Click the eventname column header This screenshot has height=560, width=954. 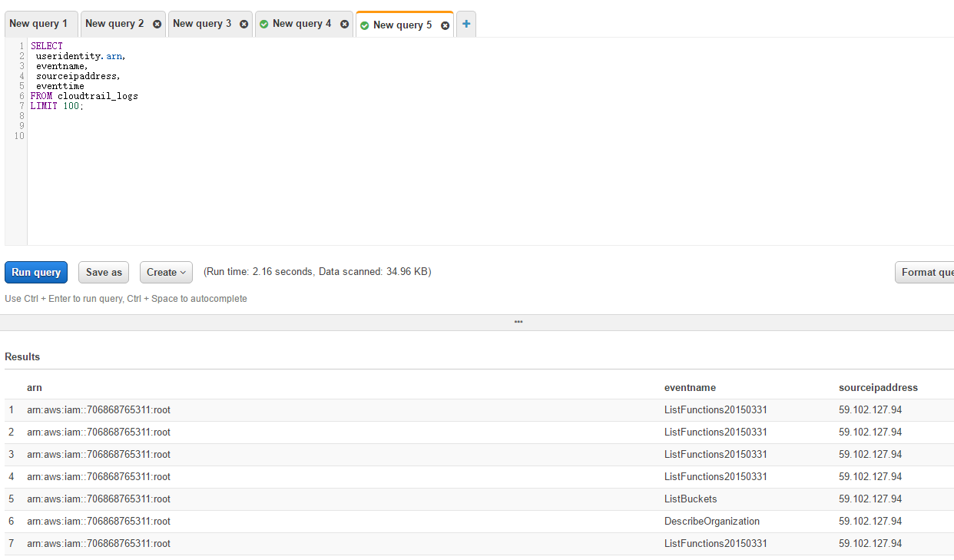[x=690, y=388]
